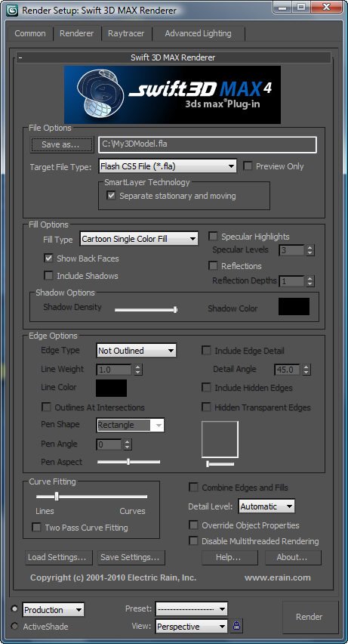Select the ActiveShade radio button

click(x=15, y=627)
